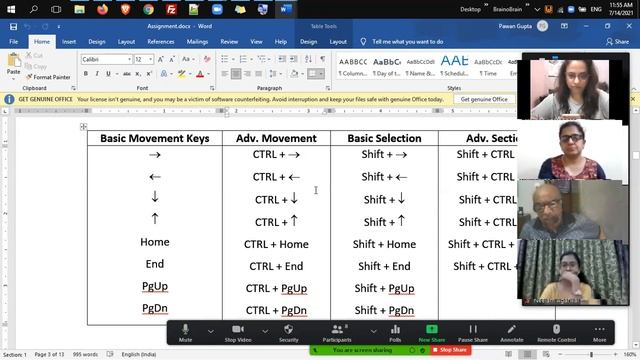Align text left
Image resolution: width=640 pixels, height=360 pixels.
pyautogui.click(x=224, y=74)
